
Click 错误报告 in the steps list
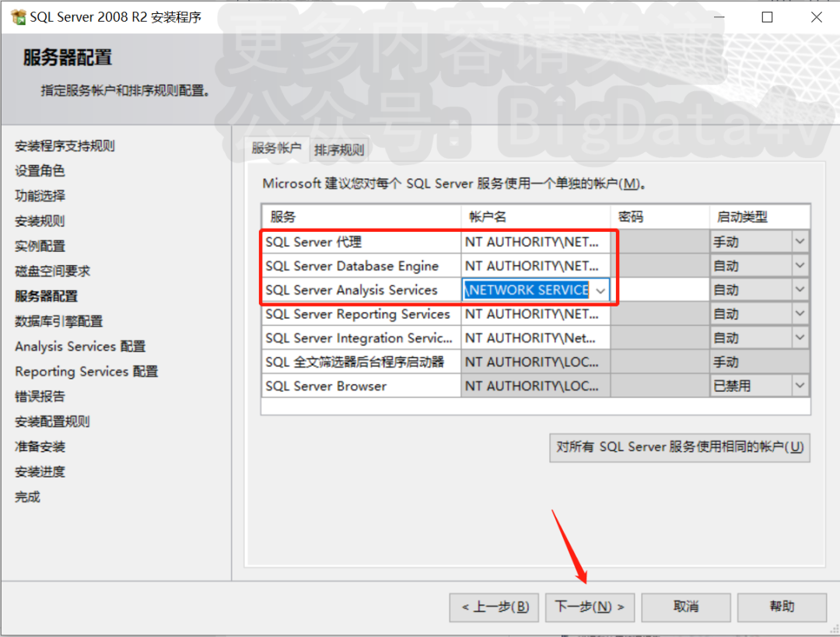pyautogui.click(x=40, y=397)
